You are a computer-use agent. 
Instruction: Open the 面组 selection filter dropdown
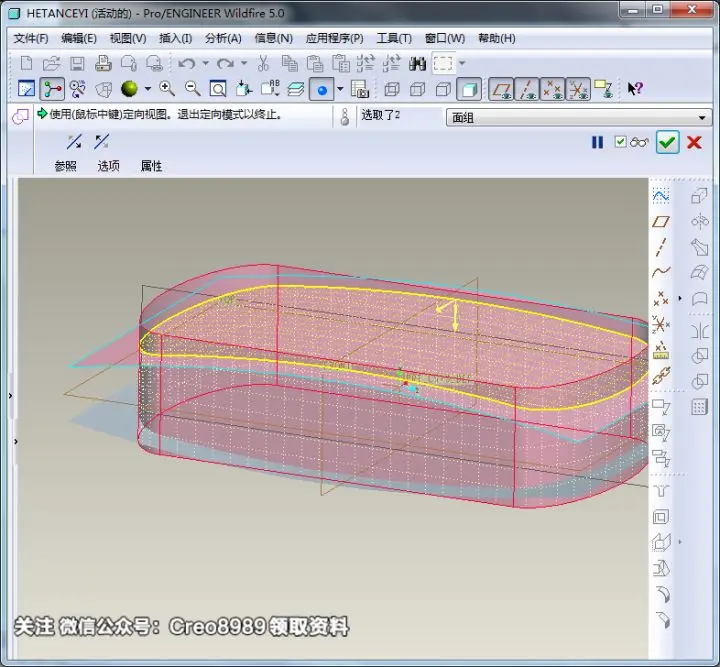click(x=579, y=118)
